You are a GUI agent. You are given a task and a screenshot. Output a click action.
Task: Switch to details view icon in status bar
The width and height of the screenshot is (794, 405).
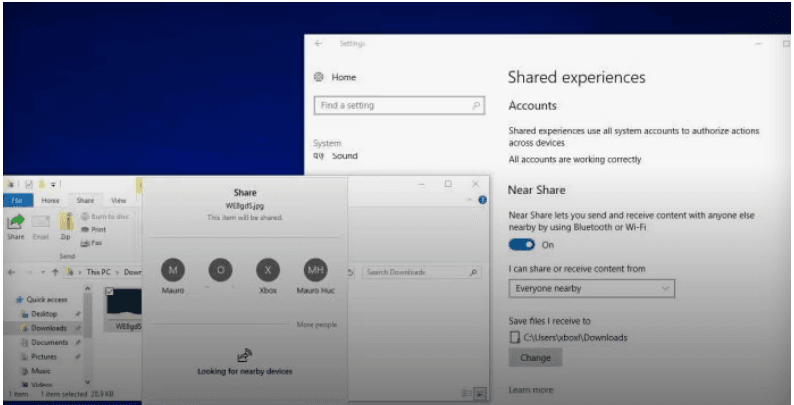[467, 393]
